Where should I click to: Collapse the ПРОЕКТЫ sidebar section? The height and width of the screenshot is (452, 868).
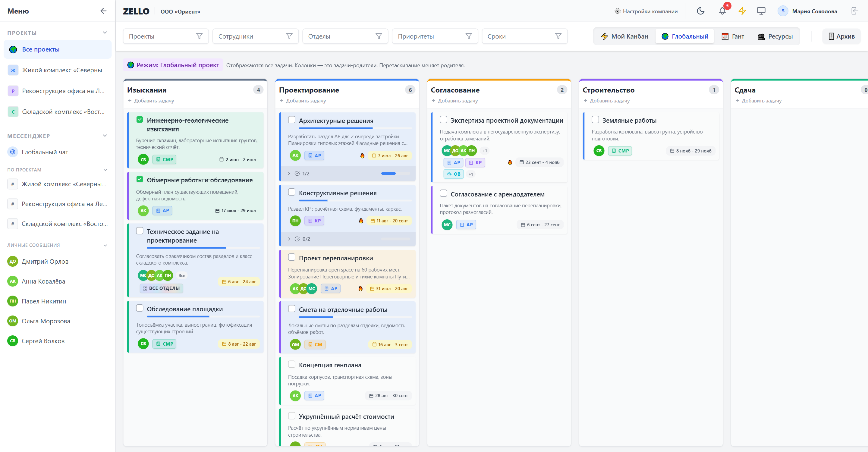[x=105, y=33]
